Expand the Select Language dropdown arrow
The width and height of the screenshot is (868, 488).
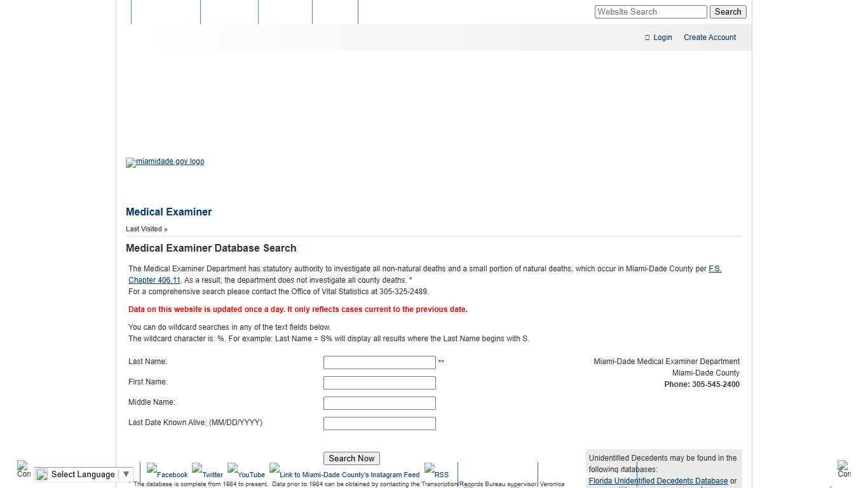[x=126, y=474]
